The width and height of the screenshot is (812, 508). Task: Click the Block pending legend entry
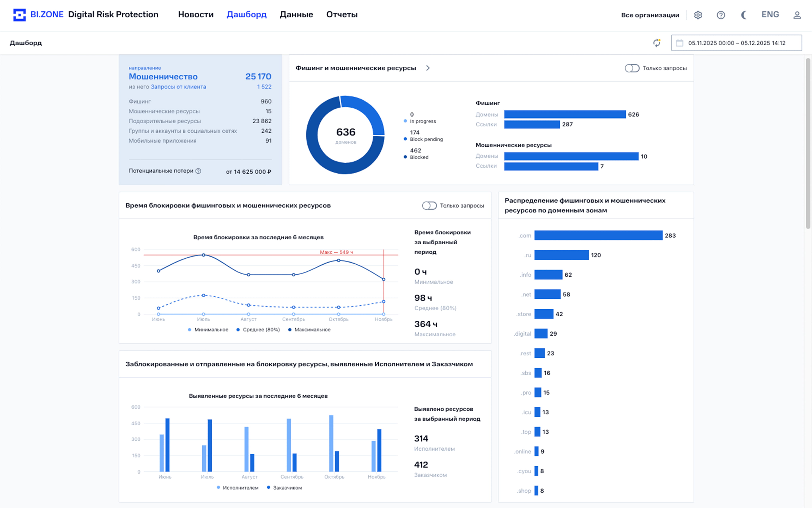(423, 136)
